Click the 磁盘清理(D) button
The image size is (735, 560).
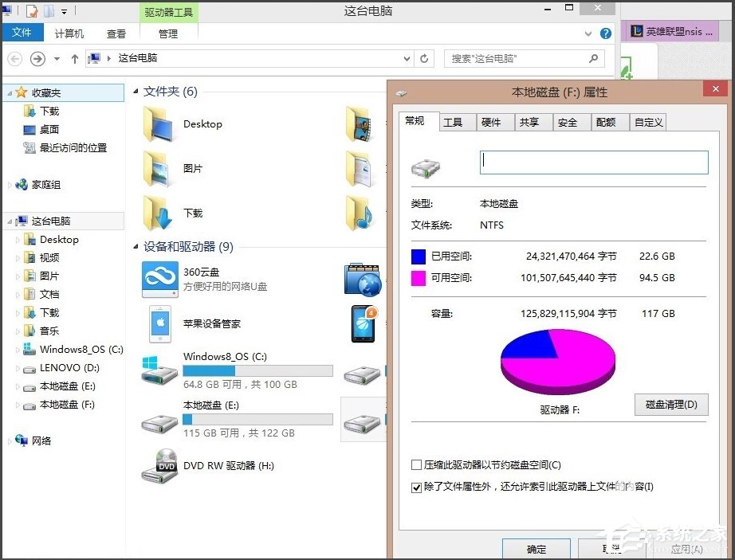tap(670, 405)
